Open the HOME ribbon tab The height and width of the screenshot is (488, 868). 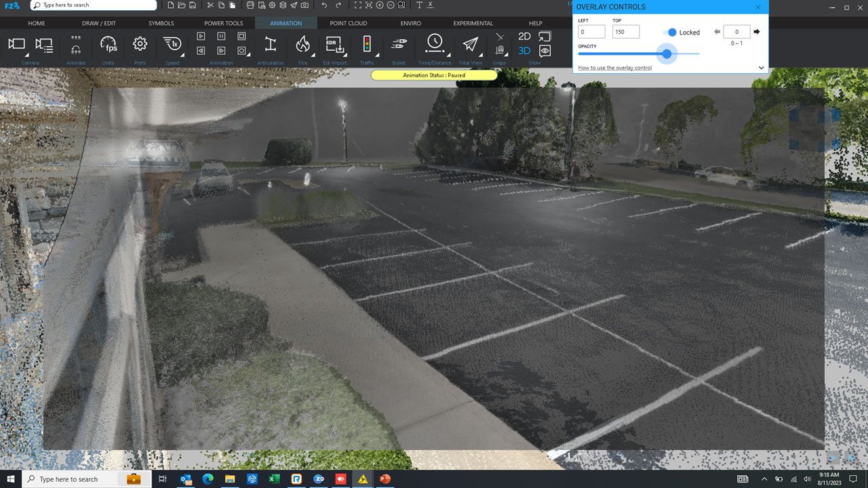(x=37, y=23)
